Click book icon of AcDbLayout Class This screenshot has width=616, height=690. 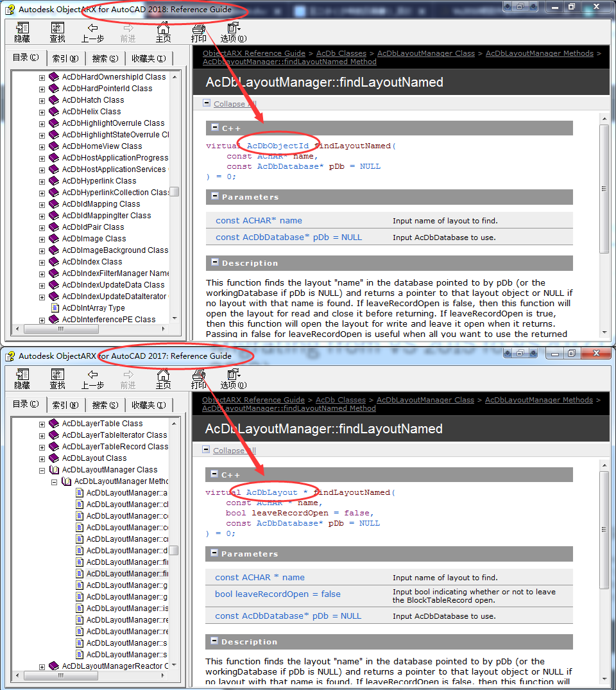(54, 458)
